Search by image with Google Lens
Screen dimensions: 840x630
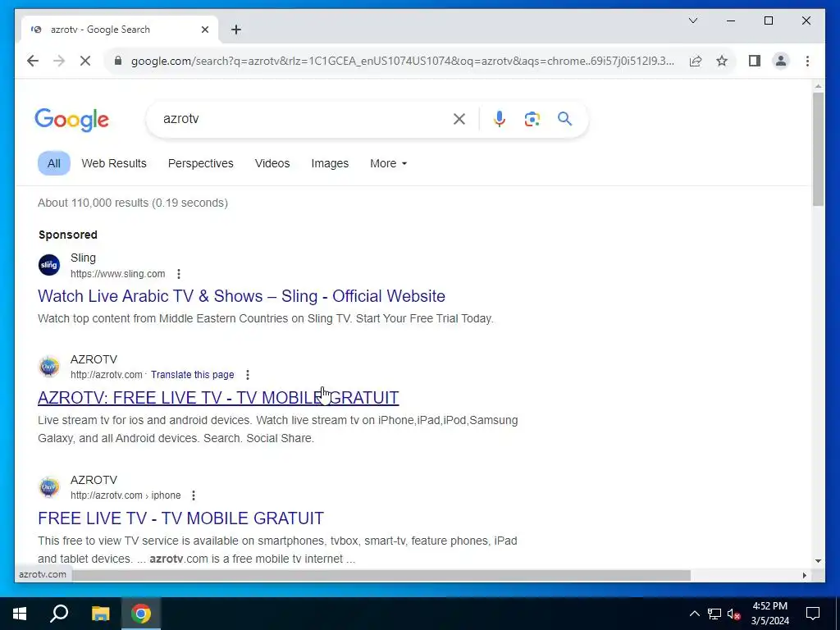[532, 119]
